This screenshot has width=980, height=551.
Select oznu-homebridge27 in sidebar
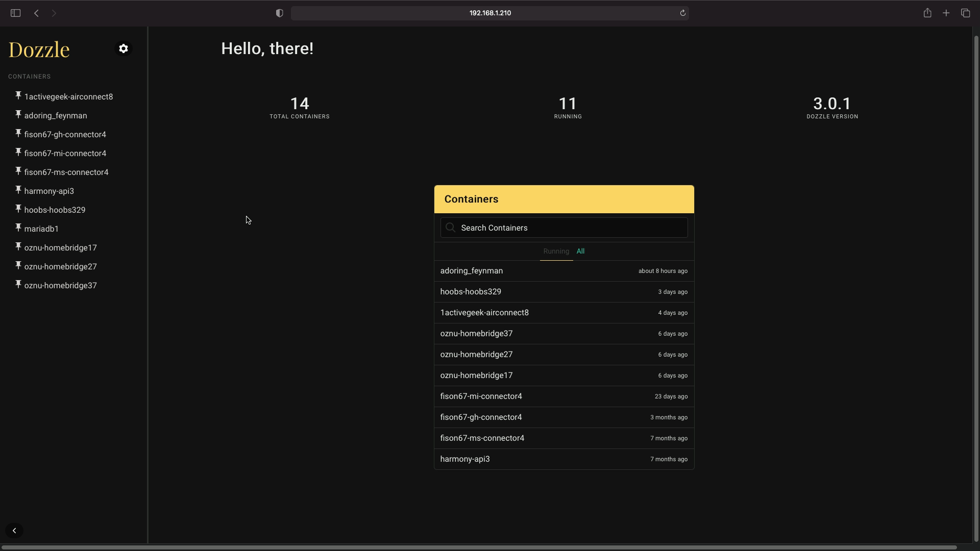tap(60, 266)
